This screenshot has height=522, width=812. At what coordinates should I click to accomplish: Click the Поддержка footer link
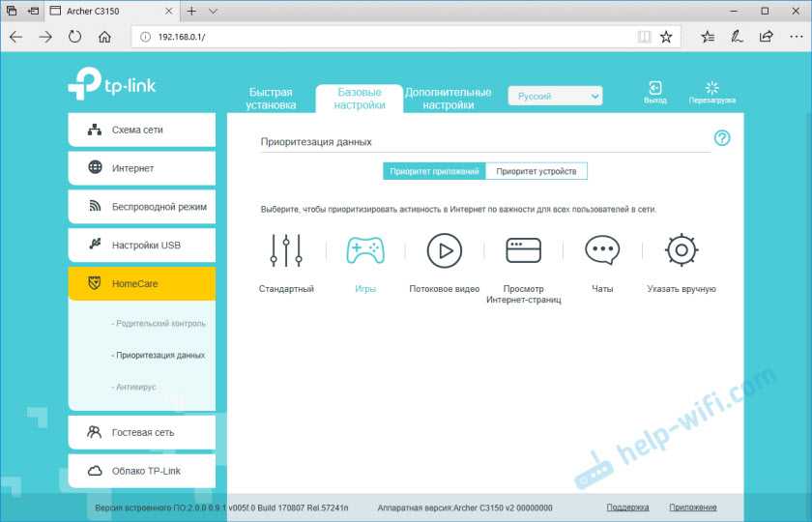pos(627,507)
